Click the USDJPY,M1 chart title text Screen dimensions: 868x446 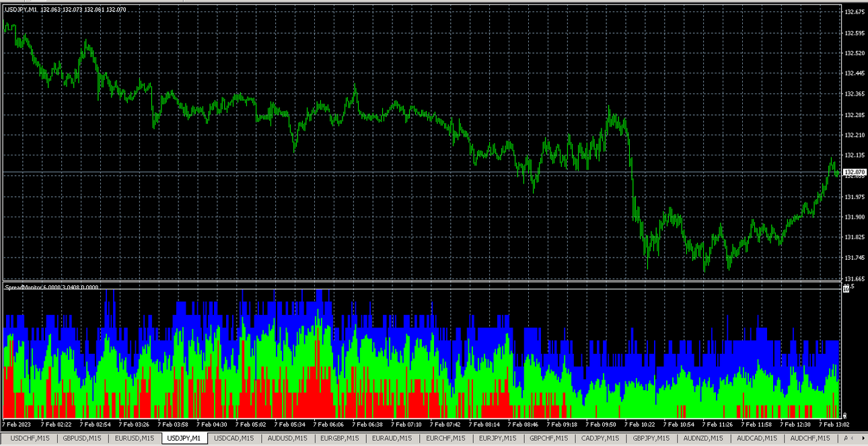pos(22,9)
